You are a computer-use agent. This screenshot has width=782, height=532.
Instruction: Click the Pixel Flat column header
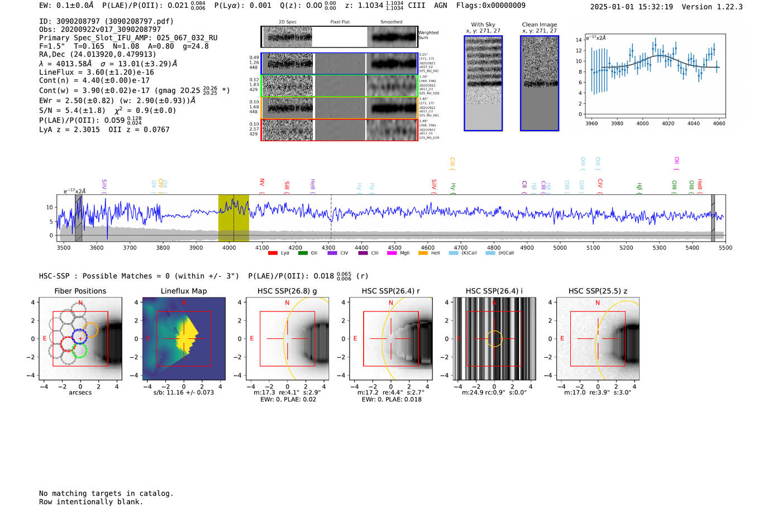pos(340,22)
